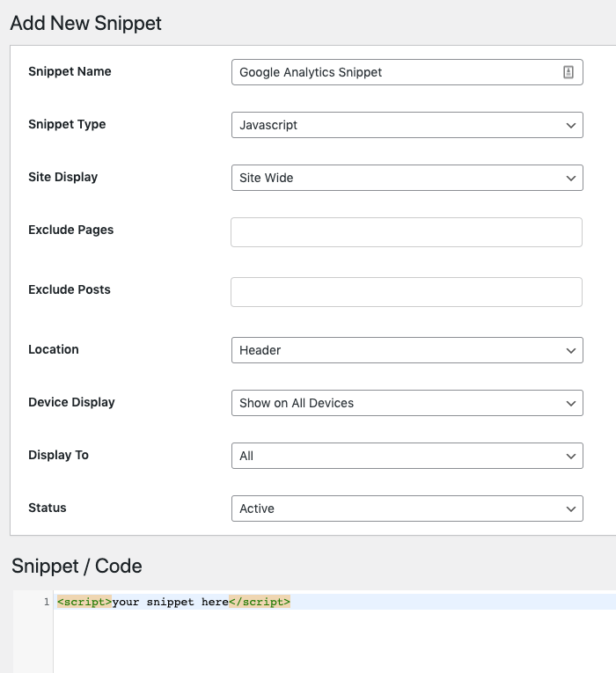Open the Site Display dropdown
616x673 pixels.
(x=407, y=178)
